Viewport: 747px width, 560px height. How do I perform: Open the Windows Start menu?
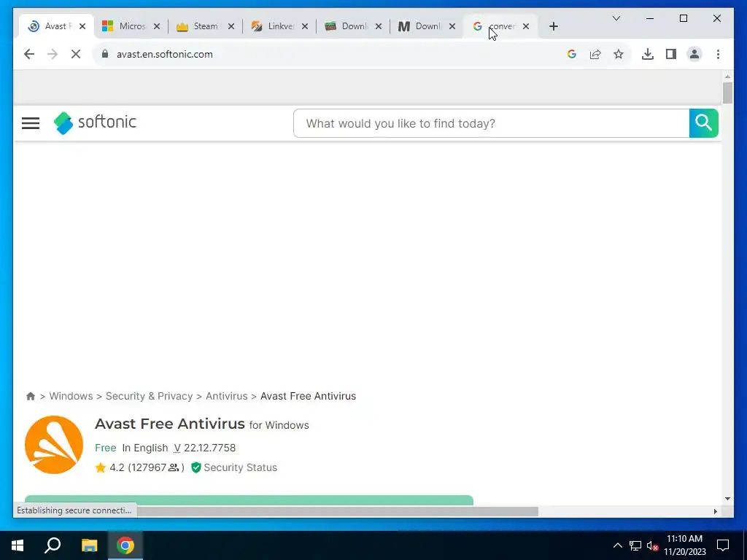18,545
